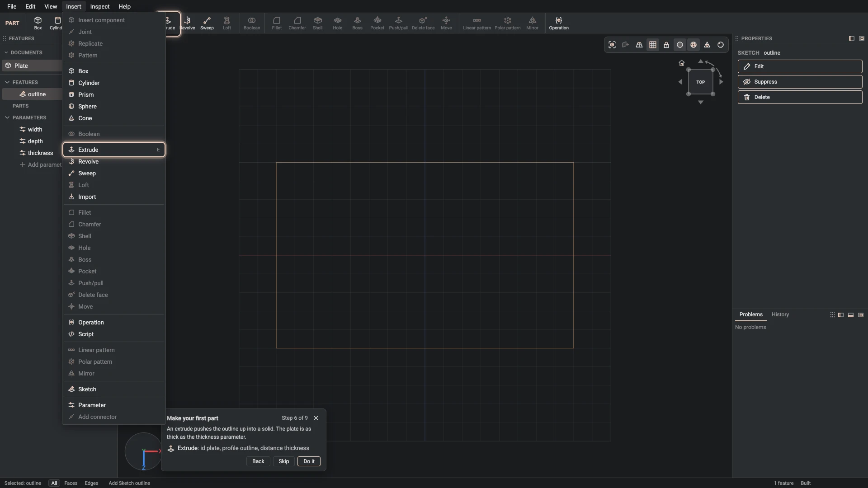Toggle the triangle mesh display icon
Viewport: 868px width, 488px height.
(707, 45)
